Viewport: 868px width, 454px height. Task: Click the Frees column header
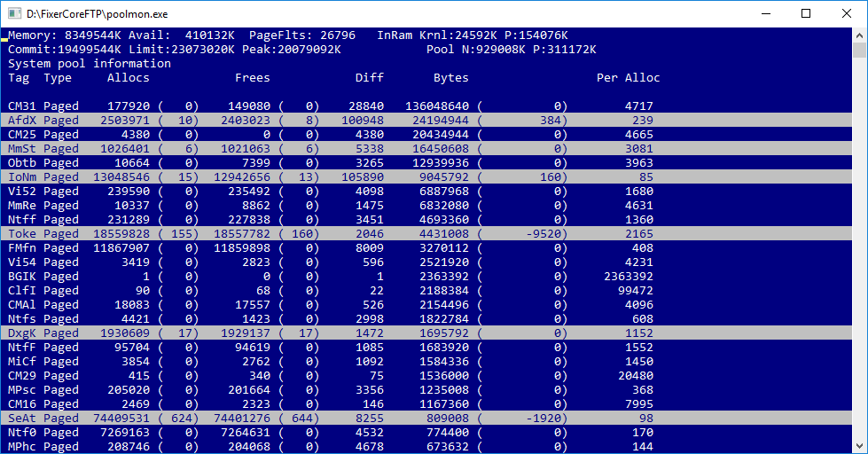tap(253, 77)
